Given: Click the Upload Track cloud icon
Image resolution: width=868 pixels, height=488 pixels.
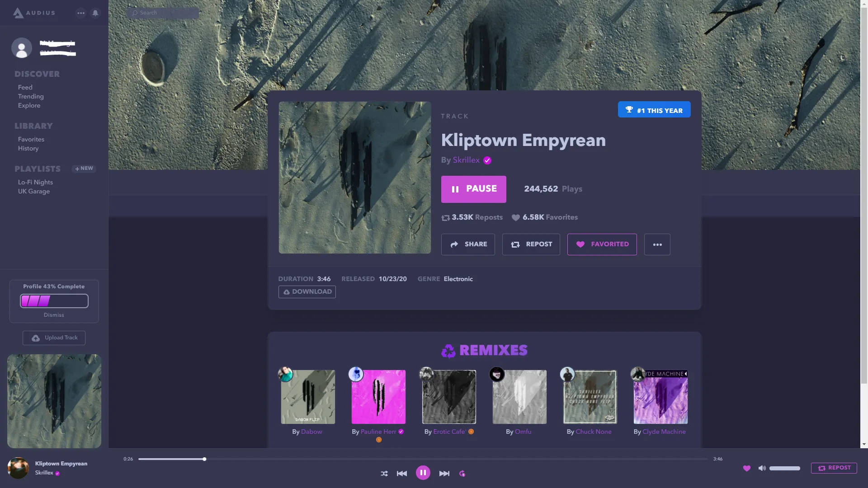Looking at the screenshot, I should pyautogui.click(x=35, y=338).
